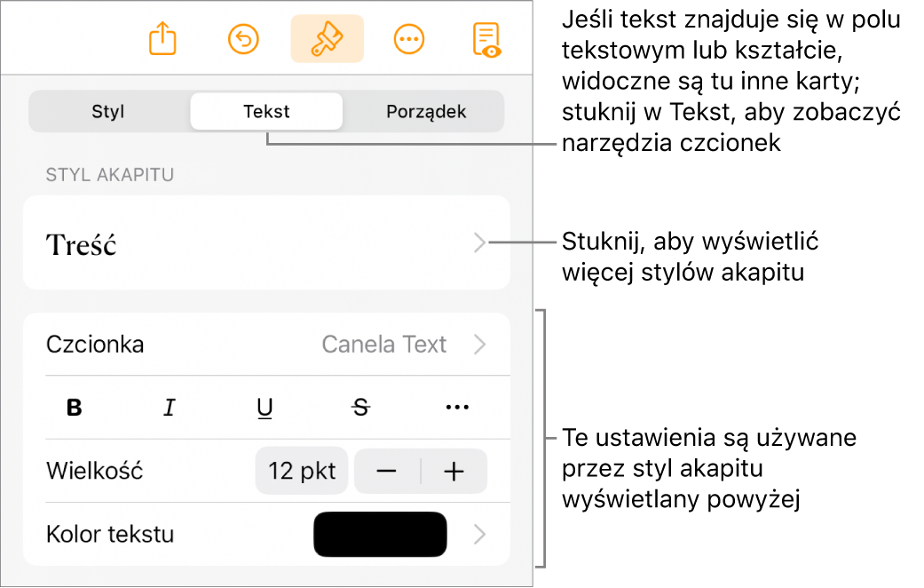This screenshot has width=924, height=588.
Task: Select the Tekst tab
Action: tap(266, 111)
